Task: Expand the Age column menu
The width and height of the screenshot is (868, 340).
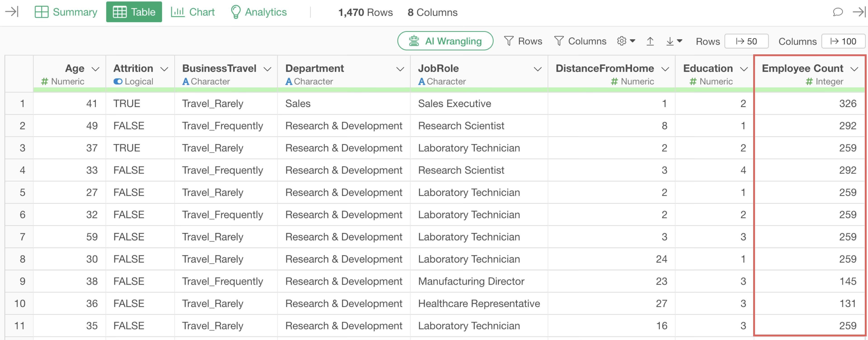Action: (x=96, y=69)
